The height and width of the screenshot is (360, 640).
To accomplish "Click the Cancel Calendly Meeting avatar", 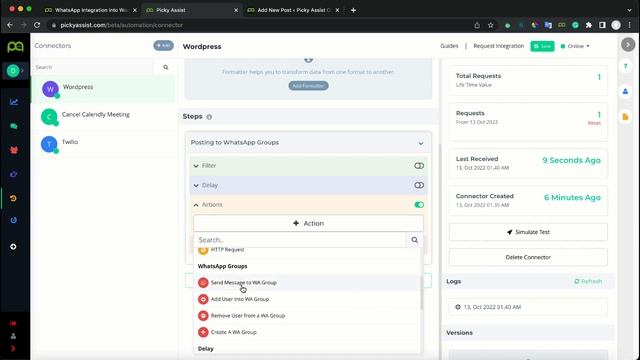I will click(x=49, y=117).
